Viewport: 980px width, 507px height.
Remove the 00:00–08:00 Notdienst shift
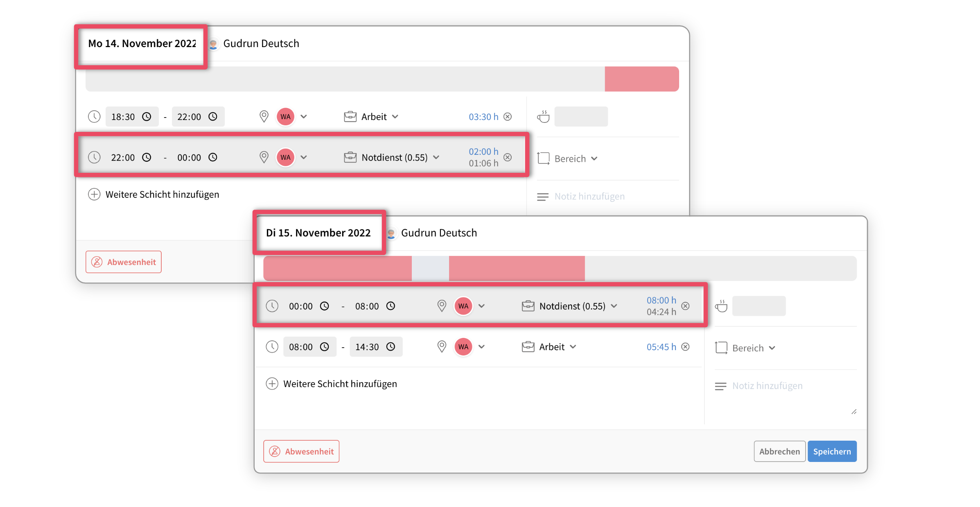pyautogui.click(x=685, y=306)
